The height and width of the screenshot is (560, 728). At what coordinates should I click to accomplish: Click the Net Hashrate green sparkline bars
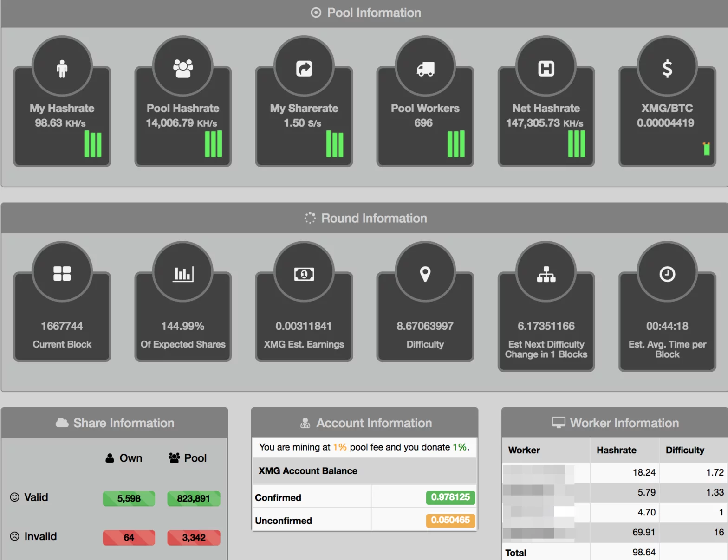pyautogui.click(x=577, y=144)
